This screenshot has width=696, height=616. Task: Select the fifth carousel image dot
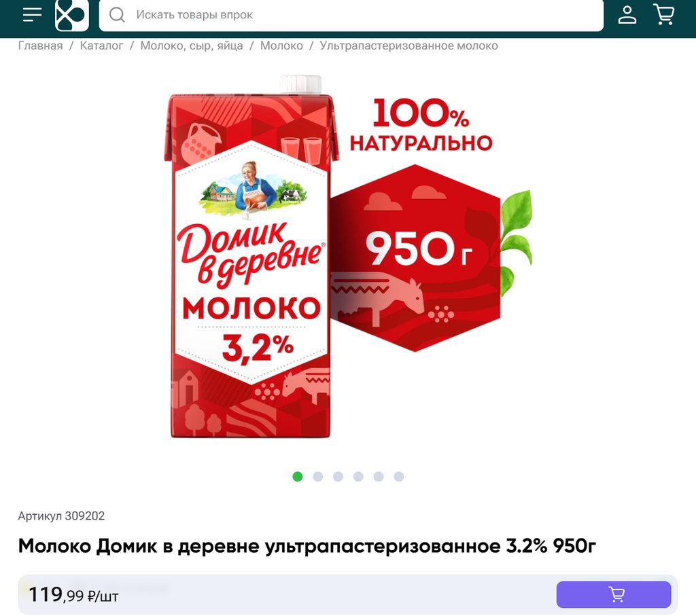(x=379, y=476)
